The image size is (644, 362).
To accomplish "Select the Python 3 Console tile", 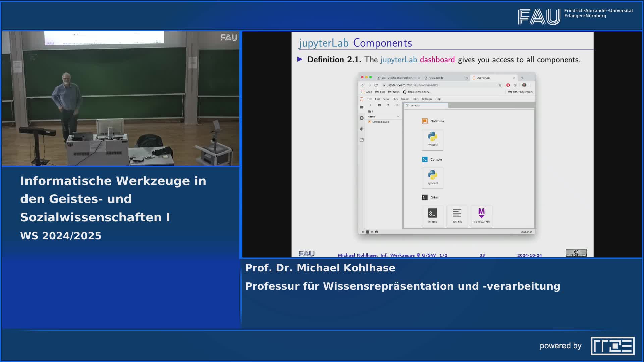I will (x=433, y=178).
